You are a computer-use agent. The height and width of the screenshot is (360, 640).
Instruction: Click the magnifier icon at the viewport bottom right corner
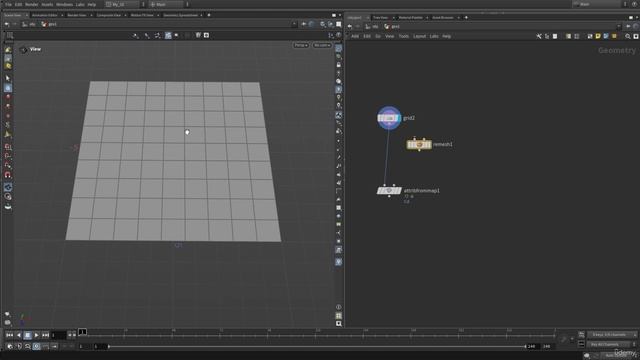(338, 324)
